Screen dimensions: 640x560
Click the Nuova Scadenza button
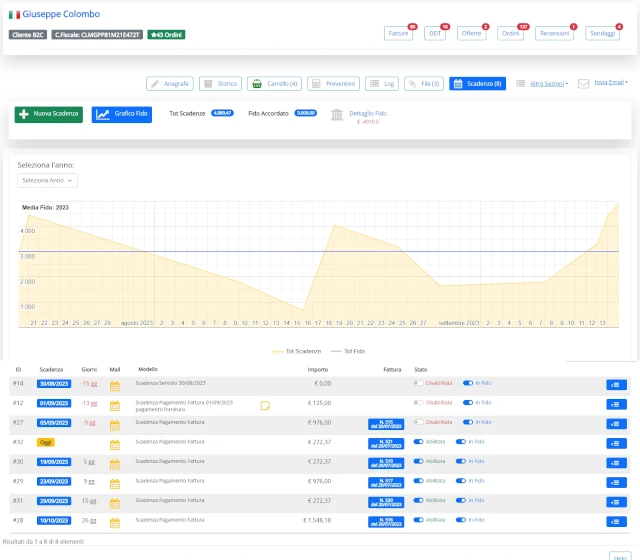(49, 114)
